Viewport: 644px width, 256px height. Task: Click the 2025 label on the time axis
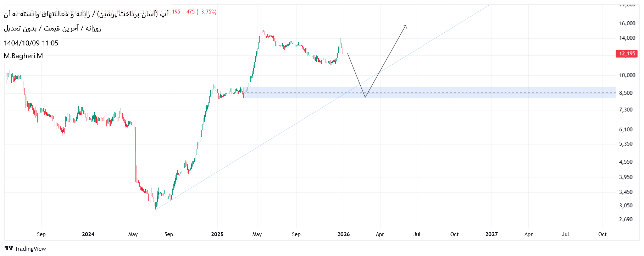[x=217, y=234]
